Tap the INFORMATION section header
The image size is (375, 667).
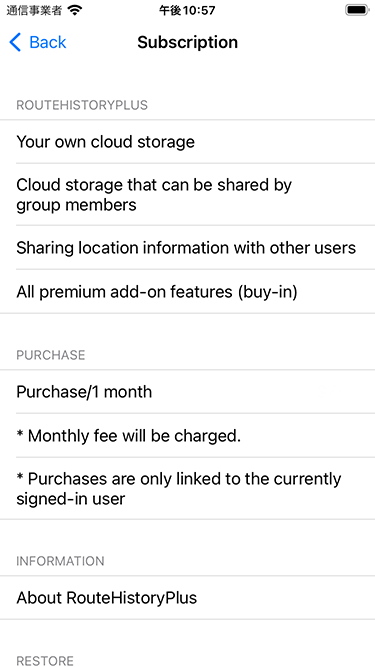(60, 561)
